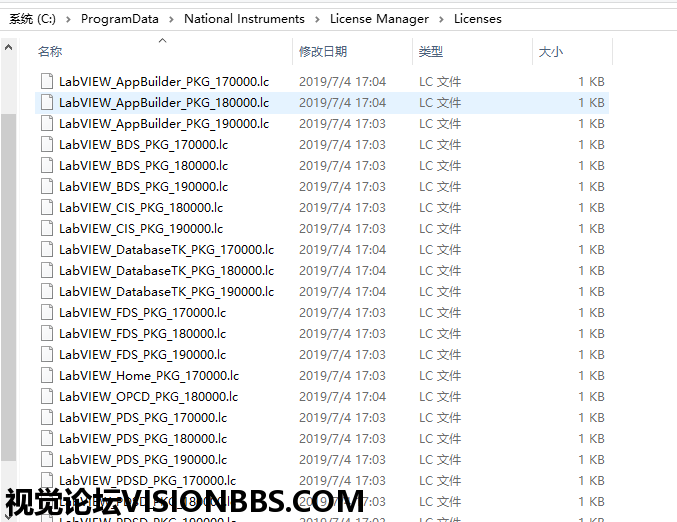Select file name LabVIEW_CIS_PKG_190000.lc
Screen dimensions: 677x522
tap(141, 229)
